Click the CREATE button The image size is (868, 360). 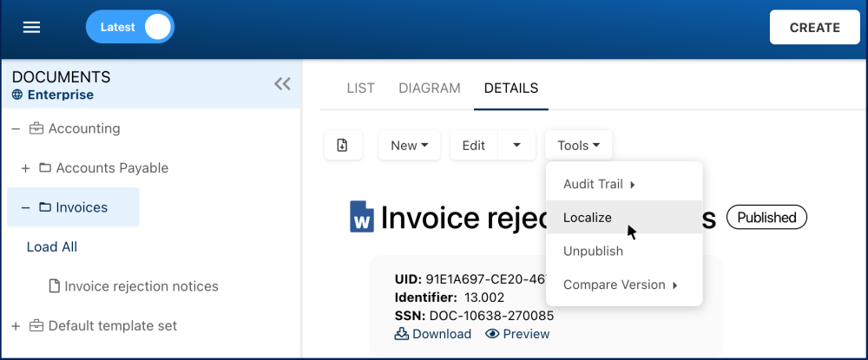pyautogui.click(x=814, y=27)
